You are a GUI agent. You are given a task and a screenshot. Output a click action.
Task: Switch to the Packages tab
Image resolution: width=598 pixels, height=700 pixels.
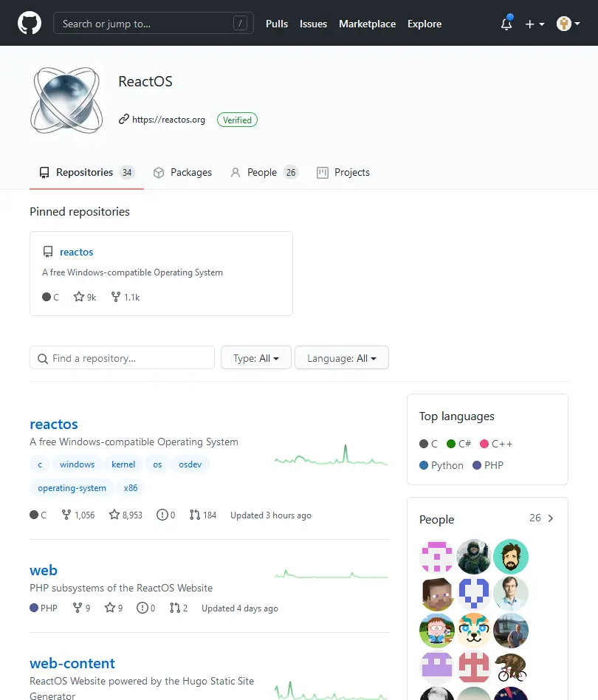click(x=182, y=173)
